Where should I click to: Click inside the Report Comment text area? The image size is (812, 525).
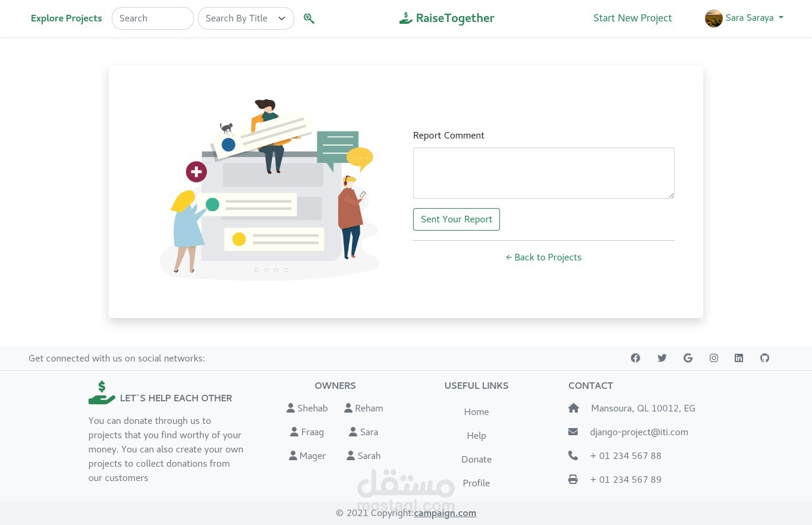coord(543,172)
